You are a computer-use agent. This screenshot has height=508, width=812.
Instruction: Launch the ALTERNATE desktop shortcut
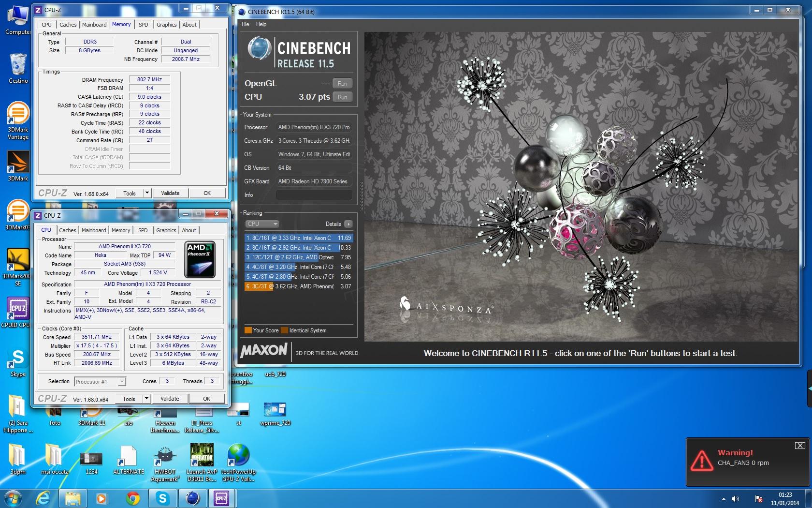click(129, 460)
